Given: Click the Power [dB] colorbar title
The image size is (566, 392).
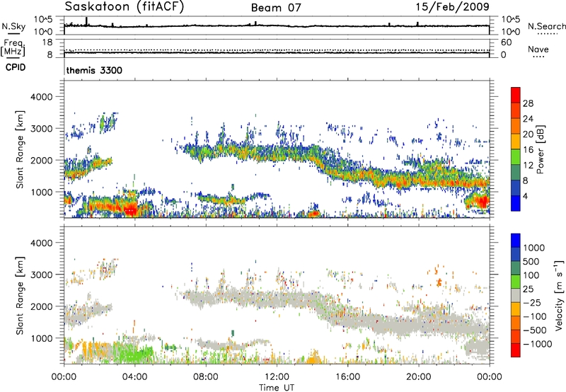Looking at the screenshot, I should (x=541, y=149).
